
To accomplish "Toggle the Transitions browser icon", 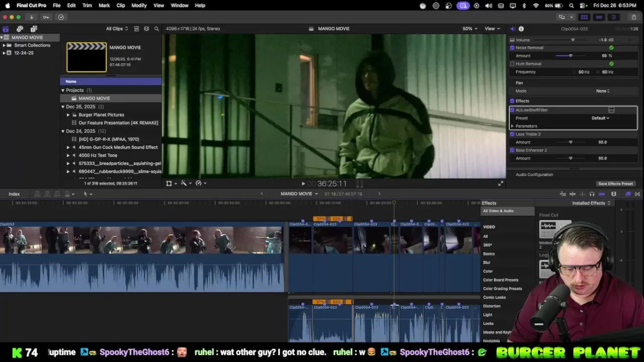I will click(637, 194).
